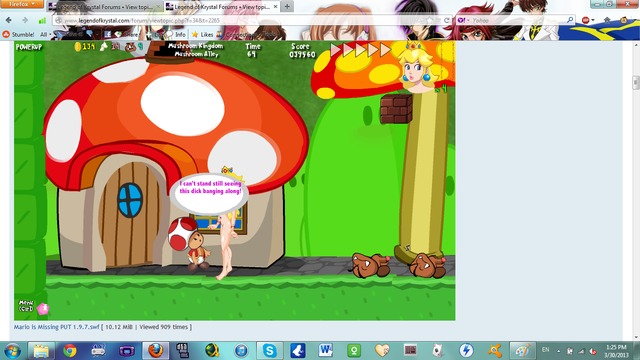This screenshot has width=640, height=360.
Task: Click the blue lightning bolt taskbar icon
Action: (x=466, y=351)
